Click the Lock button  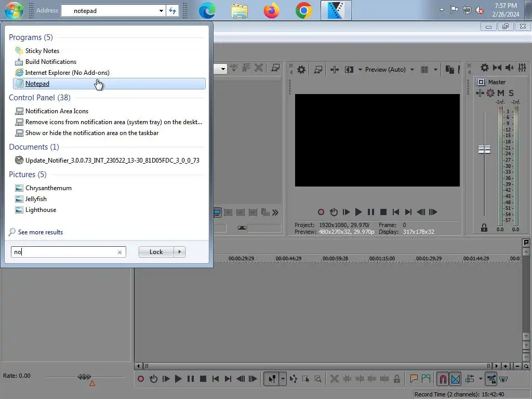156,252
